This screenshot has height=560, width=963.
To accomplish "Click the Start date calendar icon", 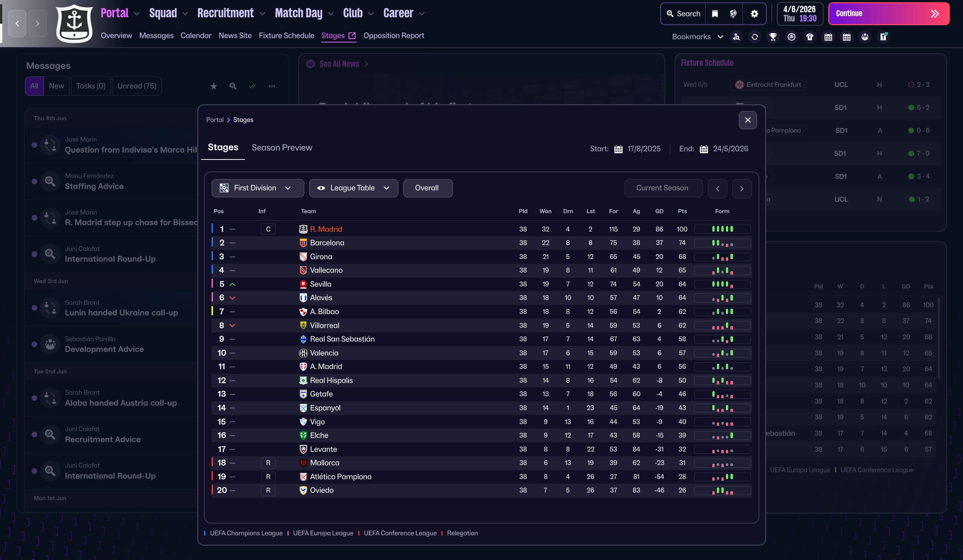I will coord(618,149).
